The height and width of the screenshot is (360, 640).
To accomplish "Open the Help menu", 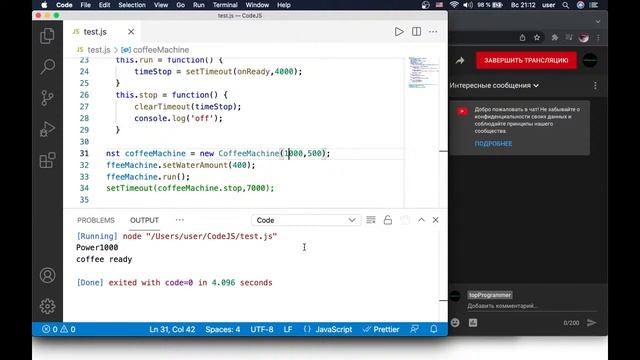I will pyautogui.click(x=284, y=5).
